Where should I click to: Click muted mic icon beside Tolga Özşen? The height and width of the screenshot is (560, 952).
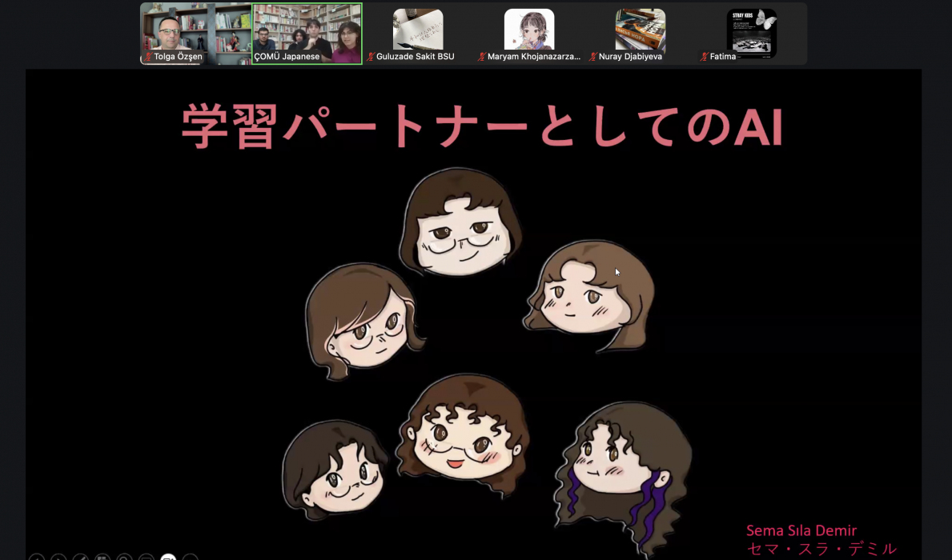click(148, 57)
